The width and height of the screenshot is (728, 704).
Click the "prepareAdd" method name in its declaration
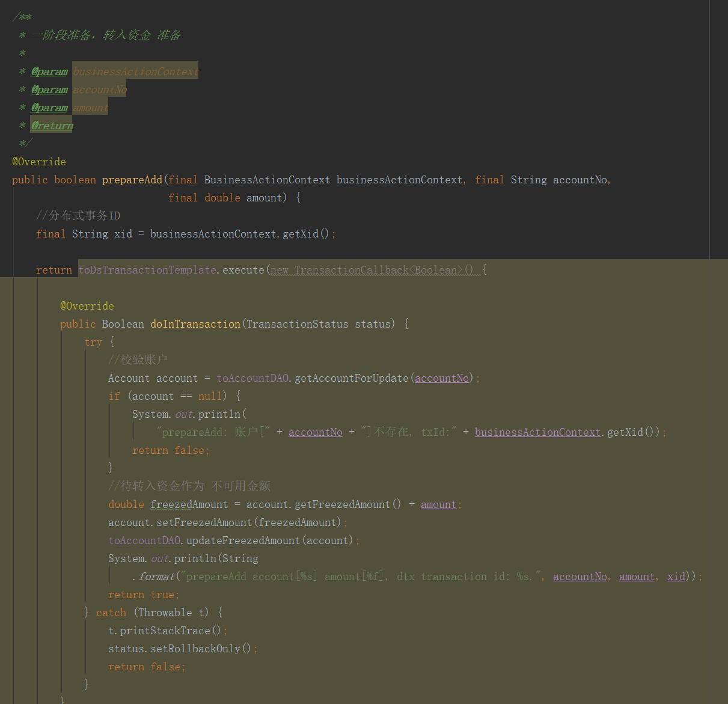click(x=132, y=180)
